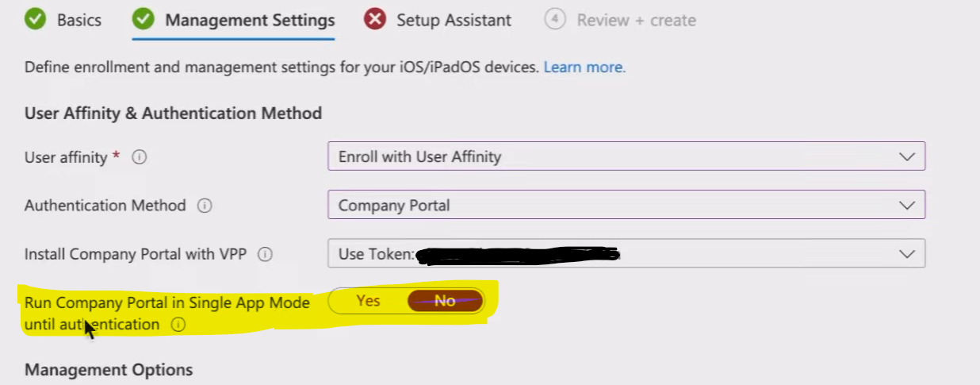This screenshot has height=385, width=980.
Task: Click info icon beside Install Company Portal with VPP
Action: click(266, 255)
